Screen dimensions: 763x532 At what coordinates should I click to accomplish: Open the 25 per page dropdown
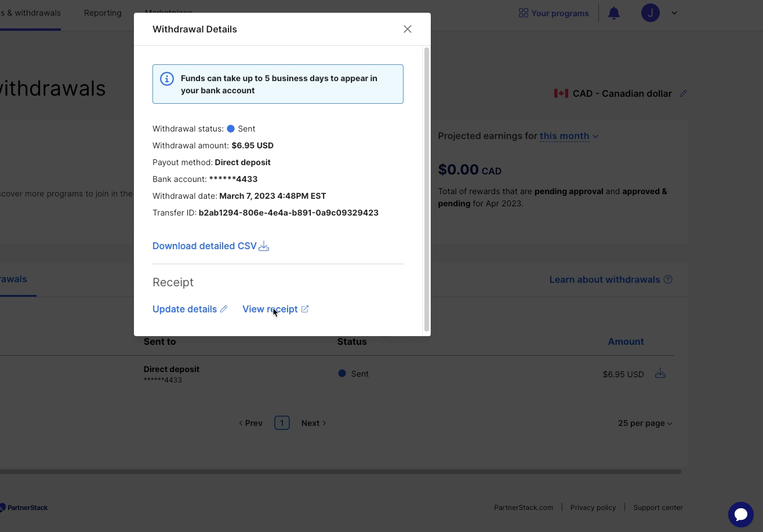pyautogui.click(x=645, y=423)
